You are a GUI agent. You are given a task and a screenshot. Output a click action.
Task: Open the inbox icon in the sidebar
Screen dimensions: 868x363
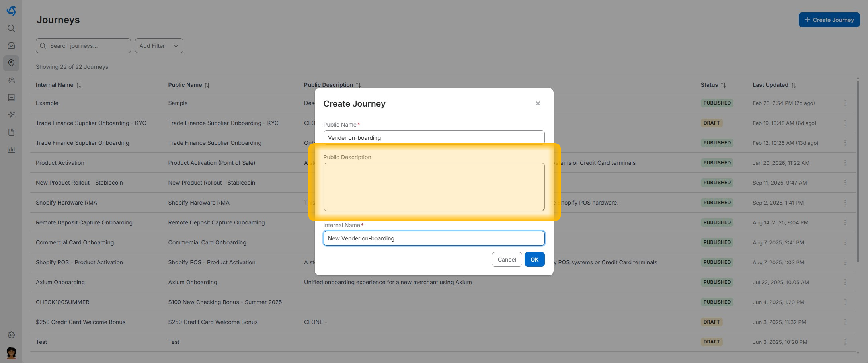click(11, 46)
